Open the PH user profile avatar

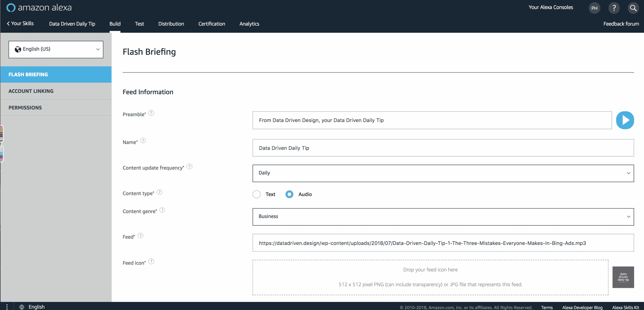[594, 8]
